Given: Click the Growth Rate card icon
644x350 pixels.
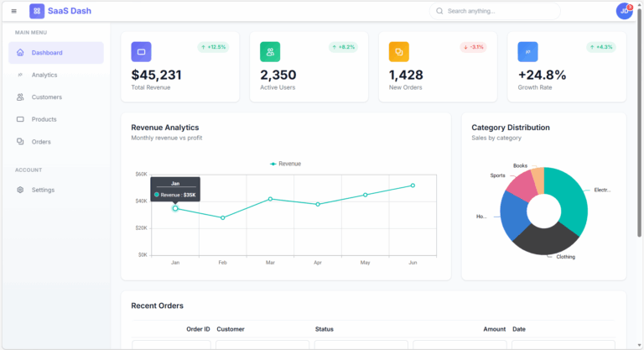Looking at the screenshot, I should (527, 52).
